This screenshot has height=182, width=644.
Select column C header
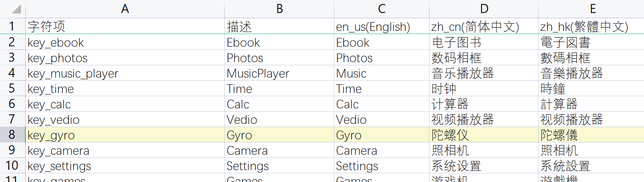click(381, 9)
